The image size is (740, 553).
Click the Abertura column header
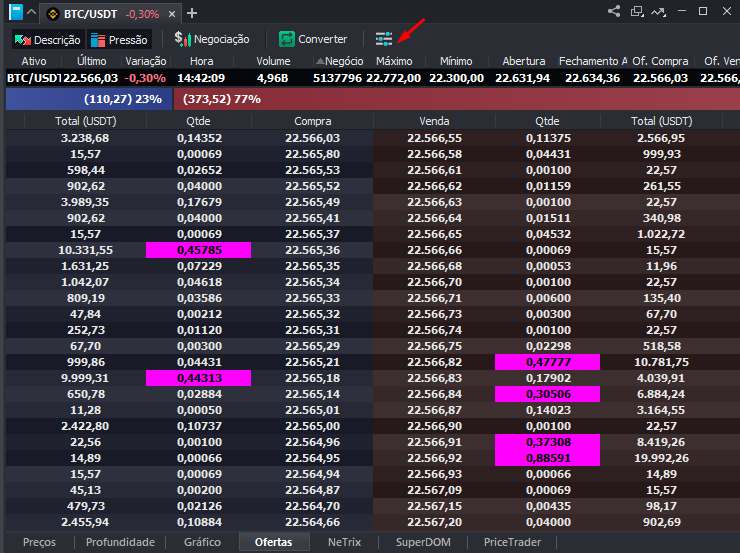coord(523,61)
